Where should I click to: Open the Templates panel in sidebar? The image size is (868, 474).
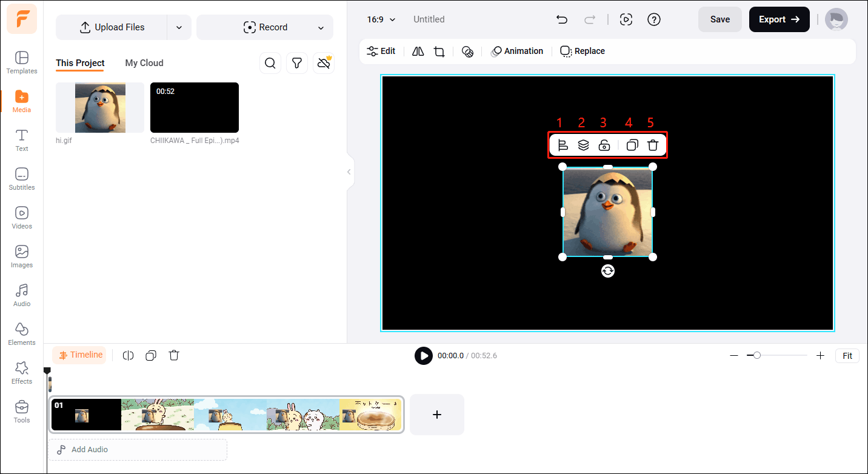click(x=22, y=63)
